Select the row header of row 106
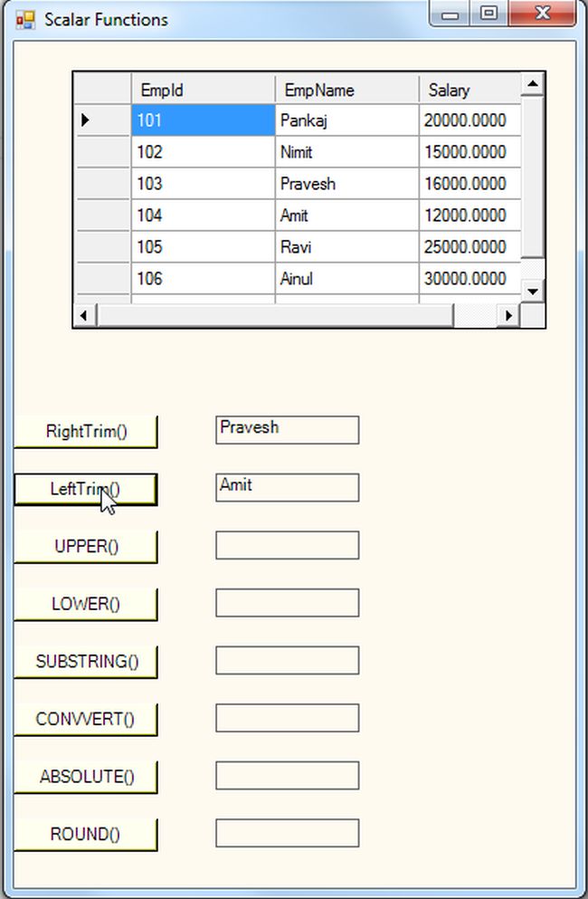The width and height of the screenshot is (588, 899). pos(103,279)
